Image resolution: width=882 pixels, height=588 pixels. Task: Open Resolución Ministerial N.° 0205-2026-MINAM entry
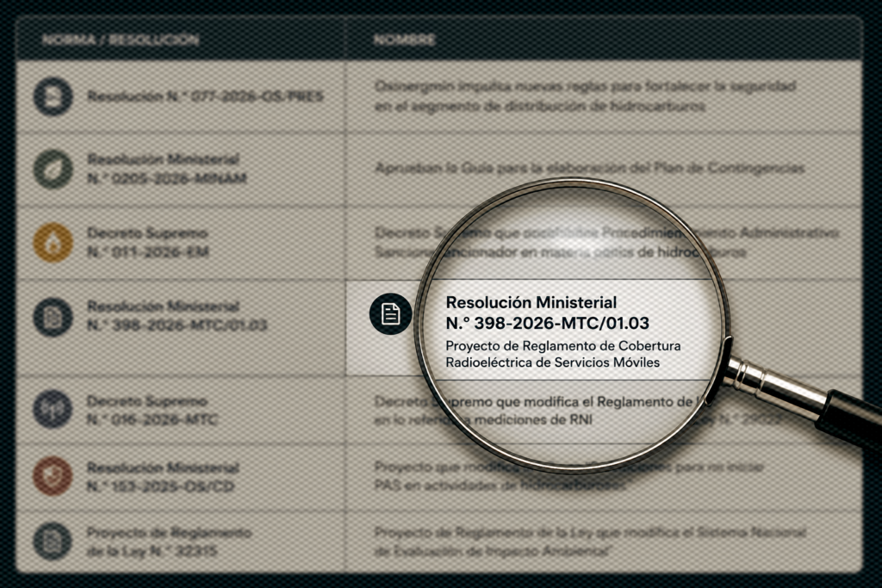(x=166, y=169)
